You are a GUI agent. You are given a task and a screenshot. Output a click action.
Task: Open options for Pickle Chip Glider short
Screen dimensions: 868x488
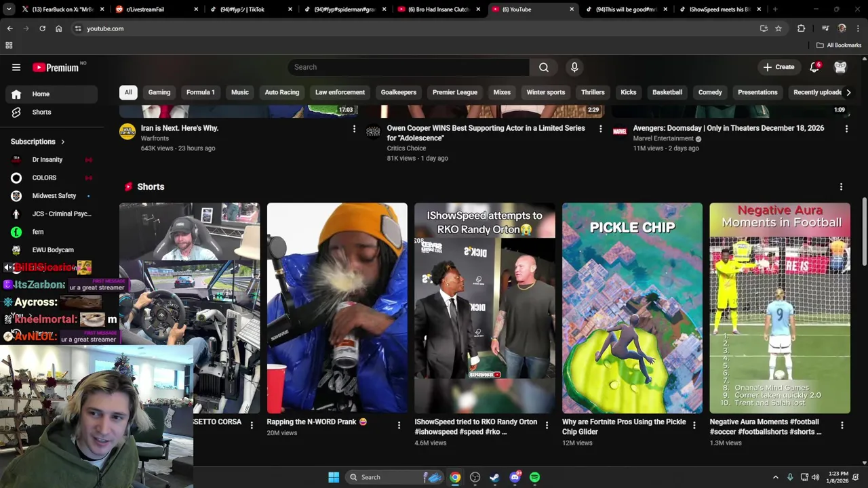point(694,425)
